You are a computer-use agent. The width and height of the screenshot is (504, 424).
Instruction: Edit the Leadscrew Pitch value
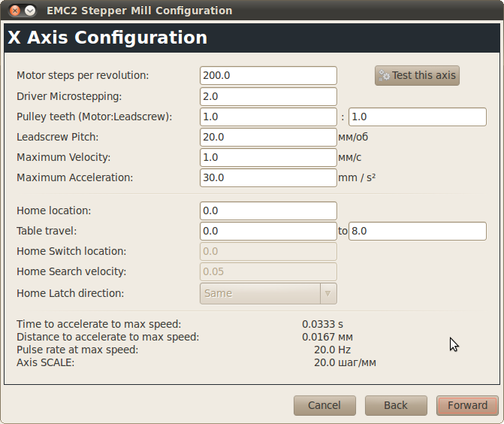click(268, 137)
